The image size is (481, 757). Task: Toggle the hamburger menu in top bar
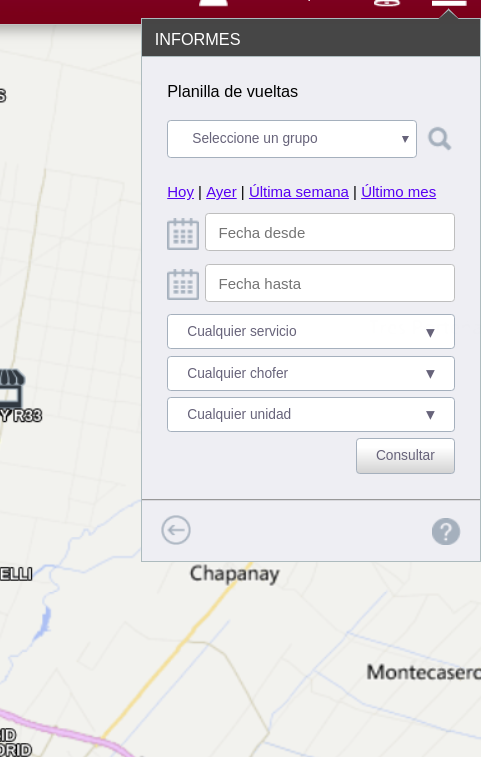[x=449, y=3]
